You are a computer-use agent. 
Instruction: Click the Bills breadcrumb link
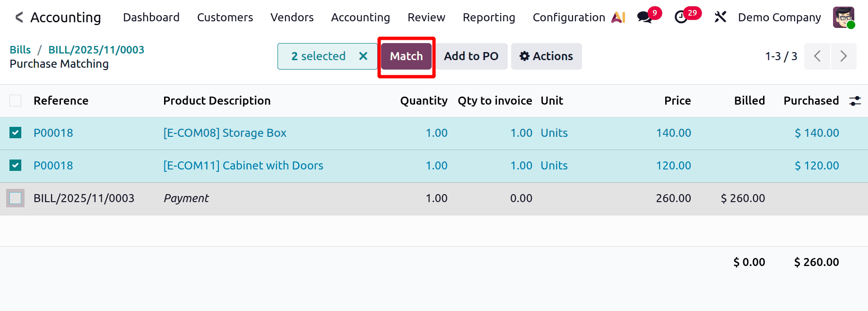pos(20,50)
